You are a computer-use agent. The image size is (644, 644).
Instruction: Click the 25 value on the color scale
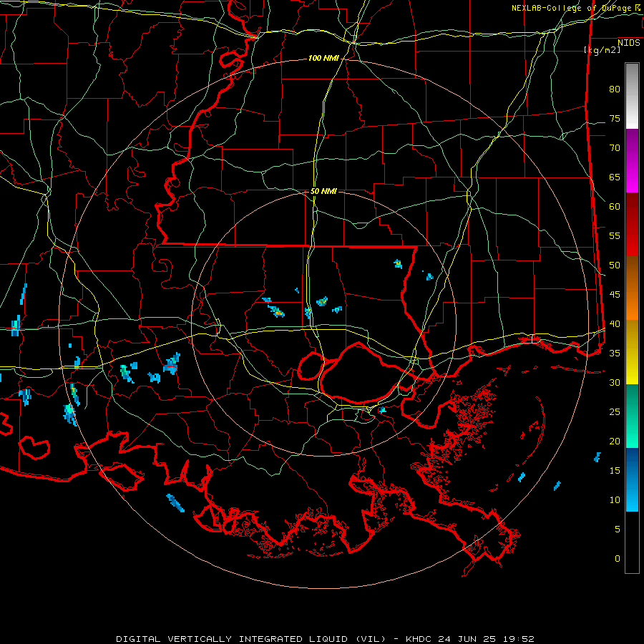click(615, 412)
